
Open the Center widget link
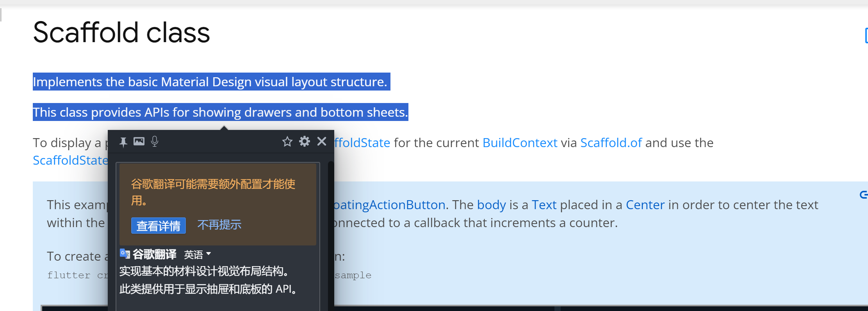[645, 205]
